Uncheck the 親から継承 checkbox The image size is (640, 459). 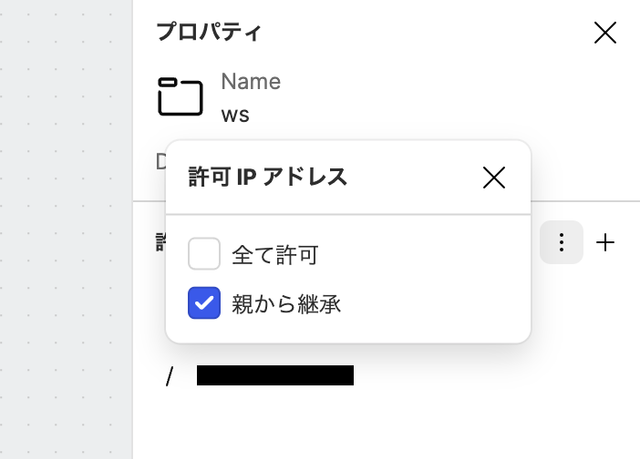(x=204, y=303)
